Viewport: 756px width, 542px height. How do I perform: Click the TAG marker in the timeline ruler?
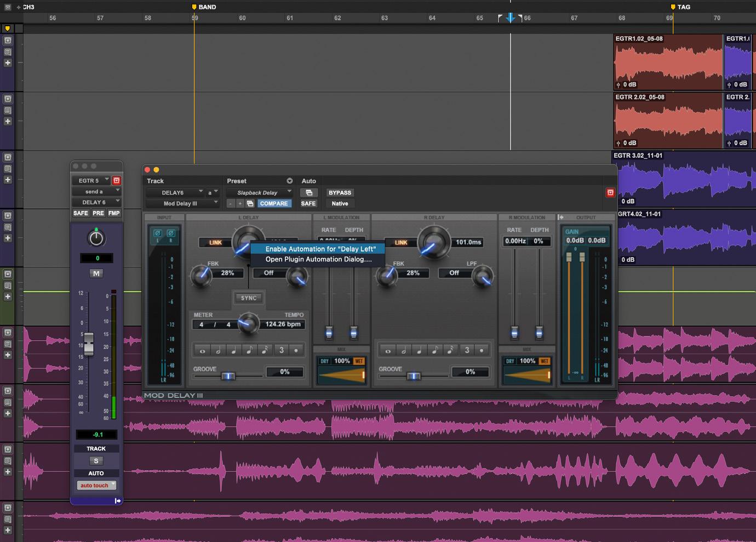(673, 7)
